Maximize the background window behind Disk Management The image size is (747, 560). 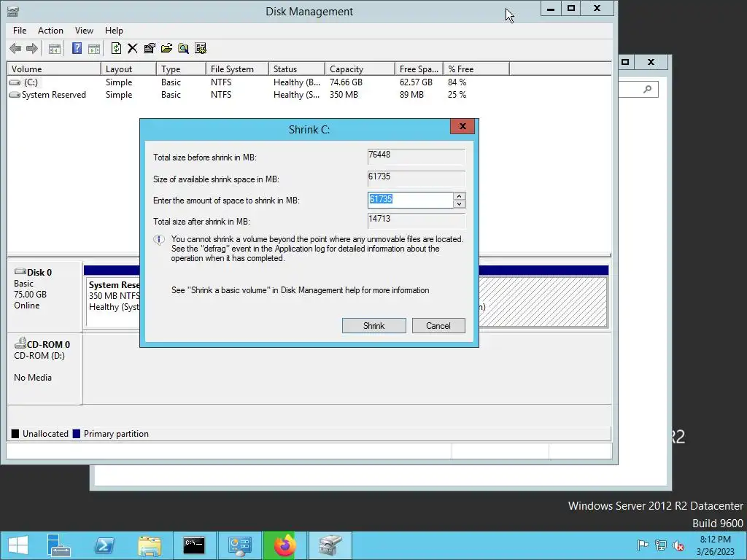click(x=625, y=62)
